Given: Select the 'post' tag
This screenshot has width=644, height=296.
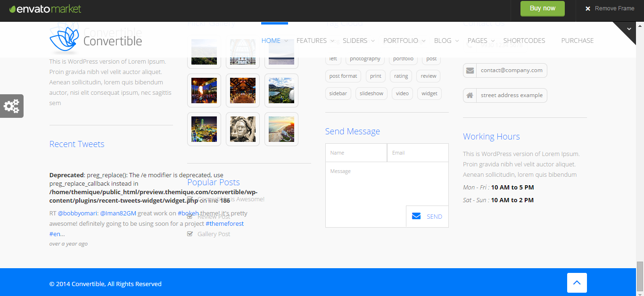Looking at the screenshot, I should [x=431, y=58].
